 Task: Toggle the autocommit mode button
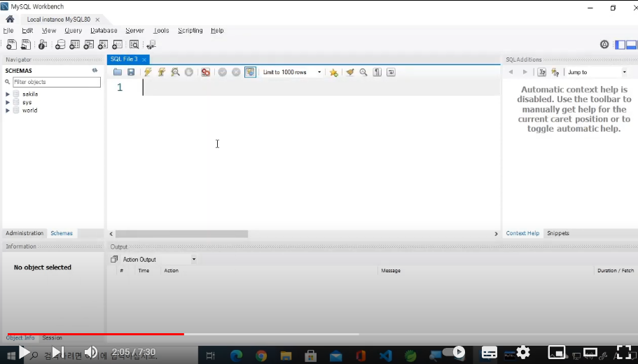coord(250,72)
